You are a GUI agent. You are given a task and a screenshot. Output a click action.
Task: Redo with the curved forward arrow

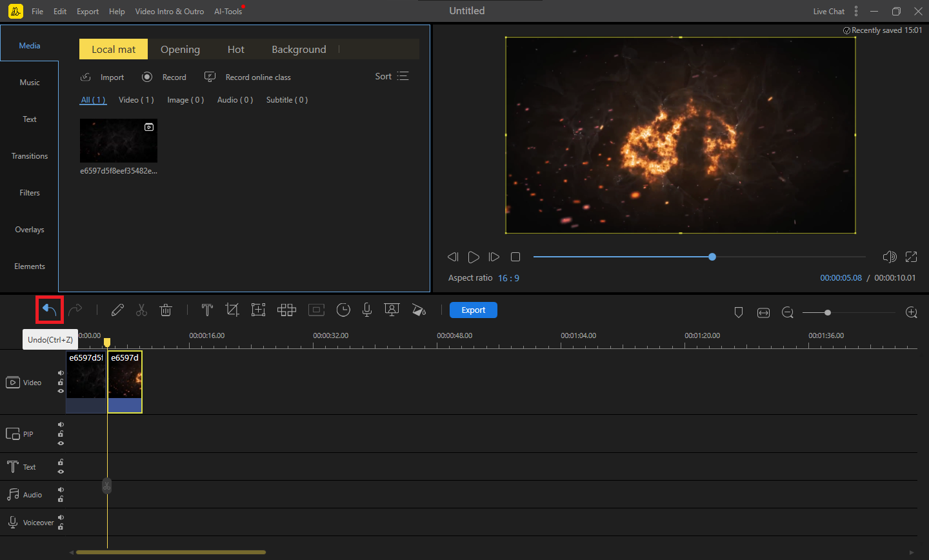(75, 310)
